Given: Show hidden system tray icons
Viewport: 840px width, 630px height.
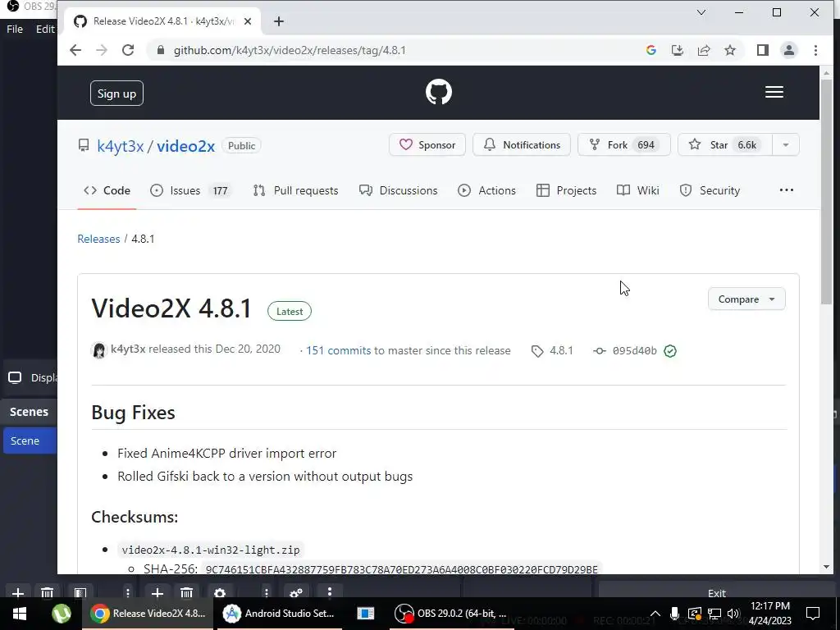Looking at the screenshot, I should pos(655,614).
